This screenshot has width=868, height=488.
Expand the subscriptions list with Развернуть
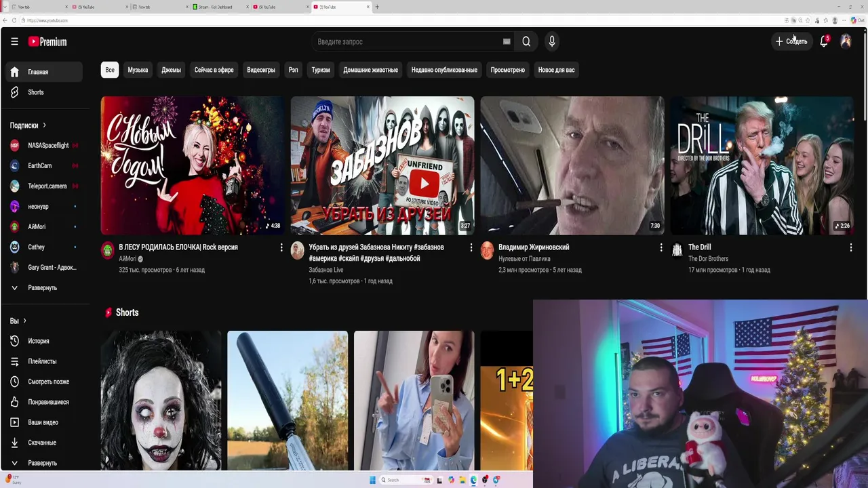tap(44, 287)
